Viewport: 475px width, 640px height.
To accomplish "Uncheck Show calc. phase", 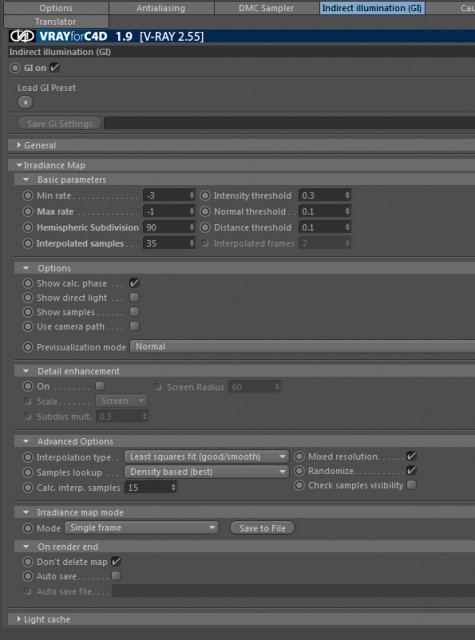I will [134, 282].
